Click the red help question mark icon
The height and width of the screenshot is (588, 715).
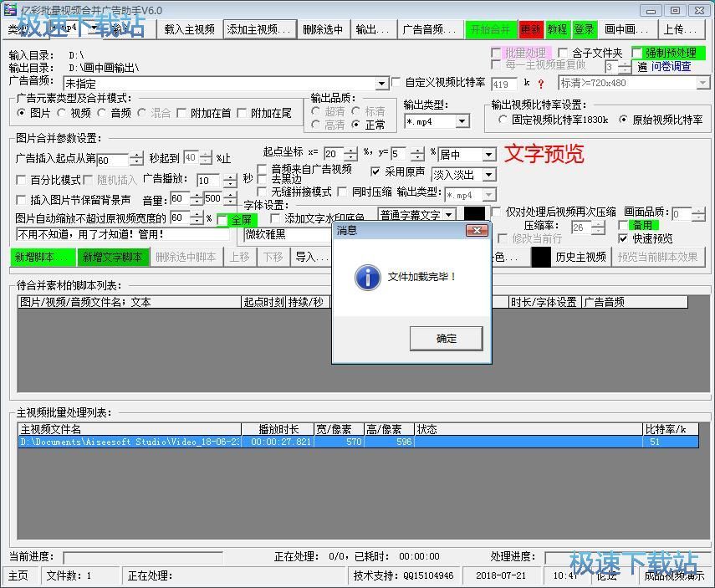[x=541, y=84]
